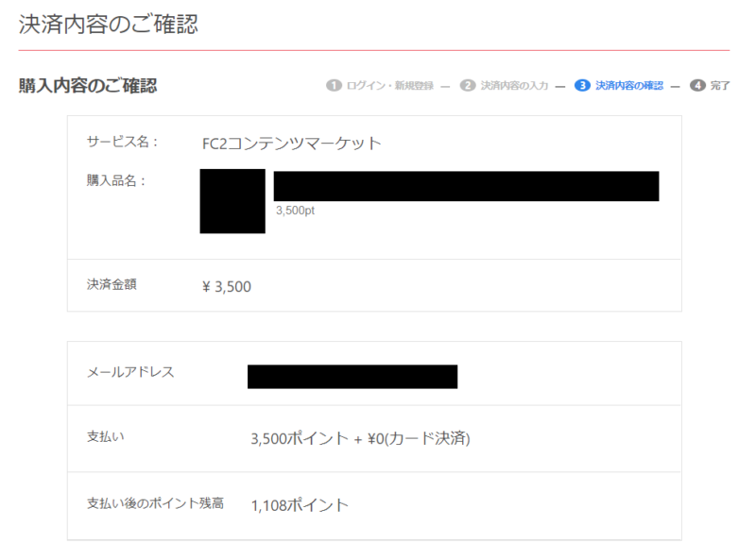This screenshot has width=756, height=560.
Task: Click the サービス名 label
Action: (x=123, y=142)
